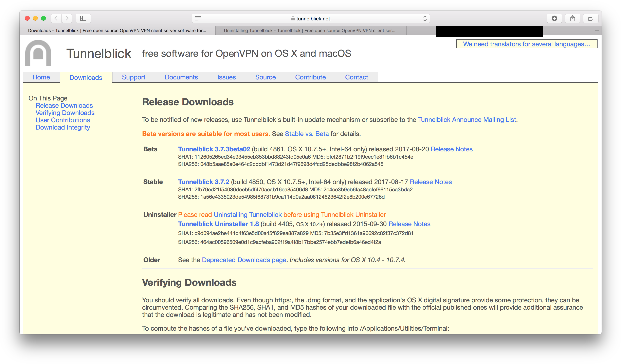Click the tunnelblick.net address field
This screenshot has width=621, height=364.
[311, 18]
